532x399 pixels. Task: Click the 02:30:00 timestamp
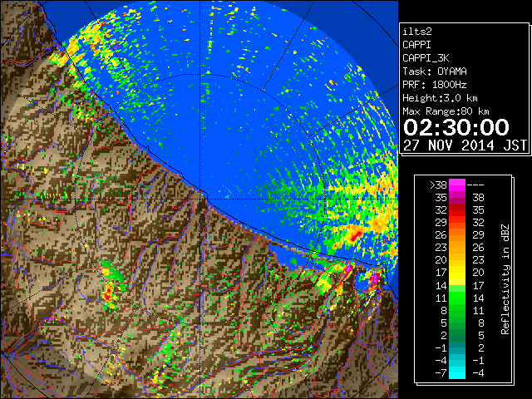pyautogui.click(x=456, y=127)
